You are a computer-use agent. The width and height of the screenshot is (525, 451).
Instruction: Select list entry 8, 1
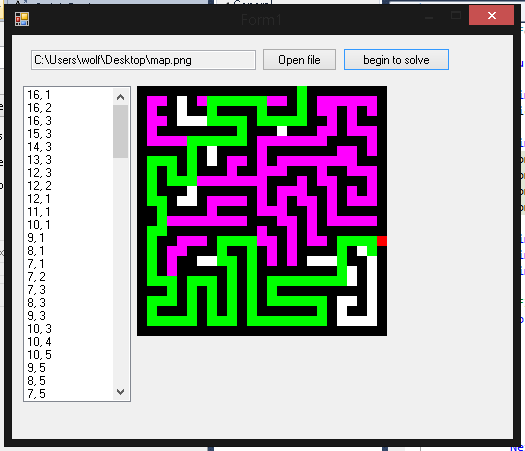pyautogui.click(x=35, y=251)
